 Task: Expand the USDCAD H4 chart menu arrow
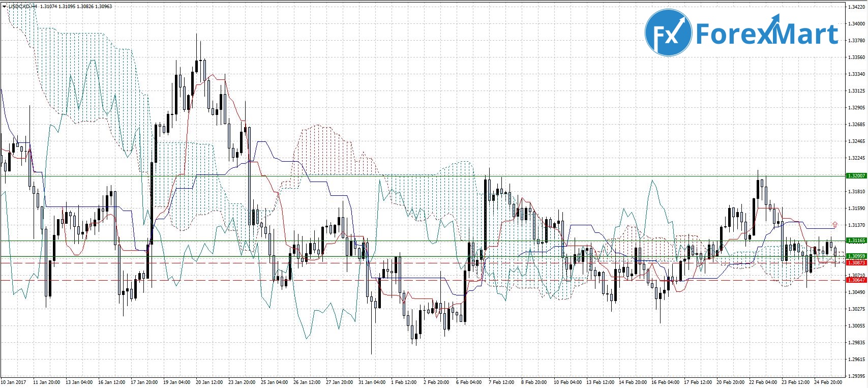tap(4, 7)
